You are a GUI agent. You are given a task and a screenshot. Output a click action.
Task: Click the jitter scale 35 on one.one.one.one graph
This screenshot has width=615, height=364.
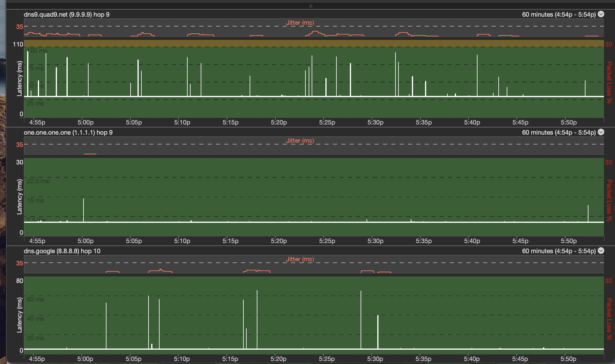point(19,144)
